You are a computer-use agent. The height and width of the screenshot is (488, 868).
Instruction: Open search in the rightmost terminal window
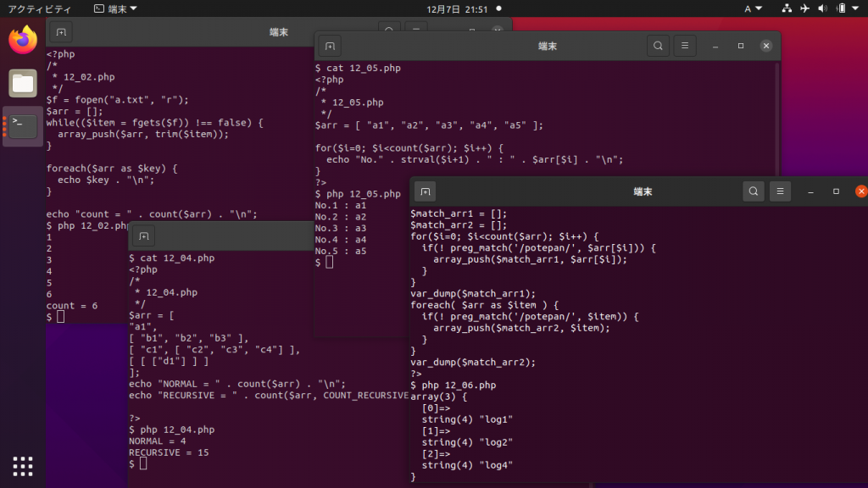[754, 191]
